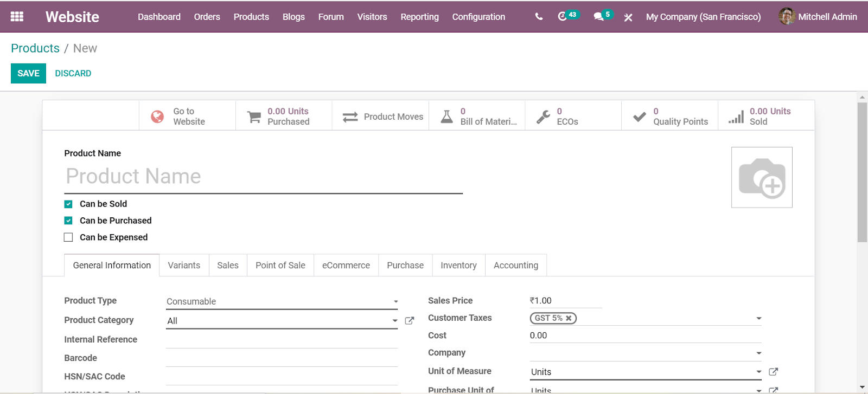868x394 pixels.
Task: Open Configuration menu
Action: click(478, 17)
